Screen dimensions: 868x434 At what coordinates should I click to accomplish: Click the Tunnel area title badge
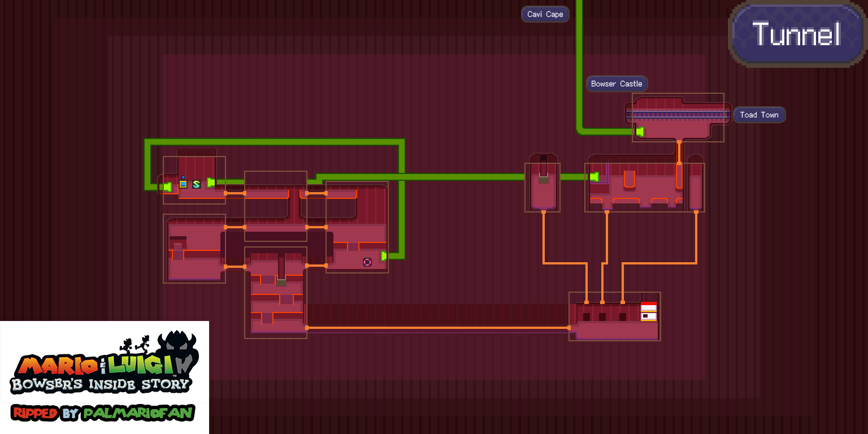[797, 34]
